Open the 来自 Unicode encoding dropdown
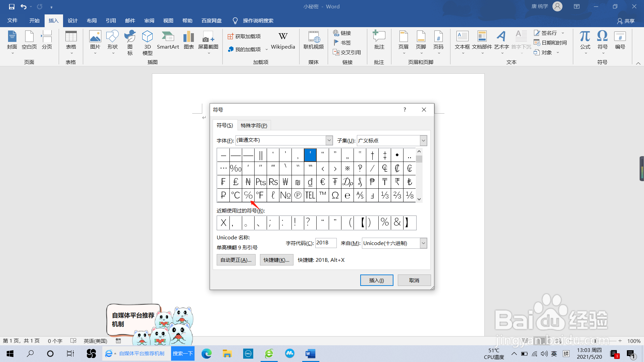This screenshot has height=362, width=644. coord(423,243)
